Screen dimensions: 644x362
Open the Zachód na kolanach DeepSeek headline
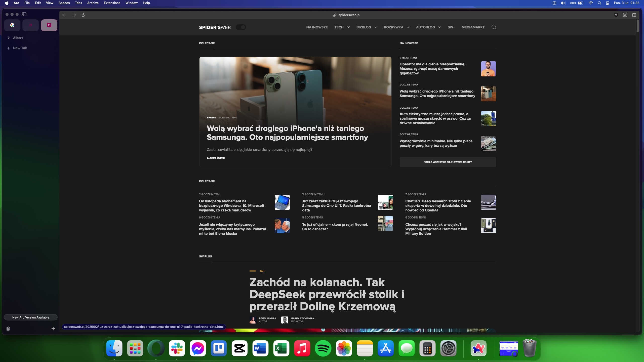pyautogui.click(x=327, y=294)
